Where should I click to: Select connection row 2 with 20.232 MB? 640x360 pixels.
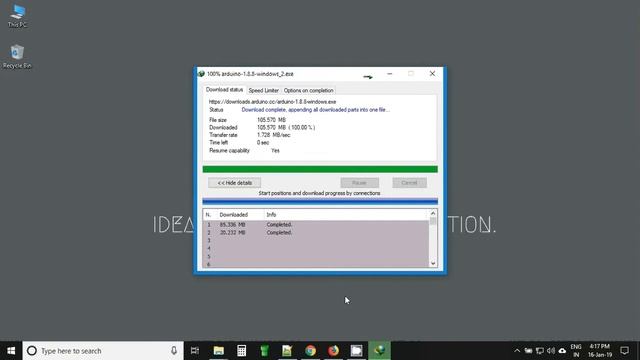316,233
